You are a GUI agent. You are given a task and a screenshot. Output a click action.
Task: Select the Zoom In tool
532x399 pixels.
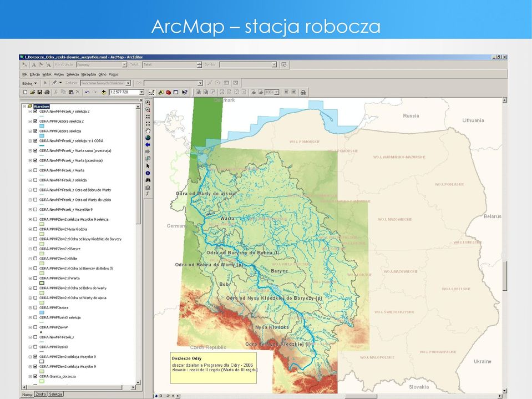(x=148, y=103)
